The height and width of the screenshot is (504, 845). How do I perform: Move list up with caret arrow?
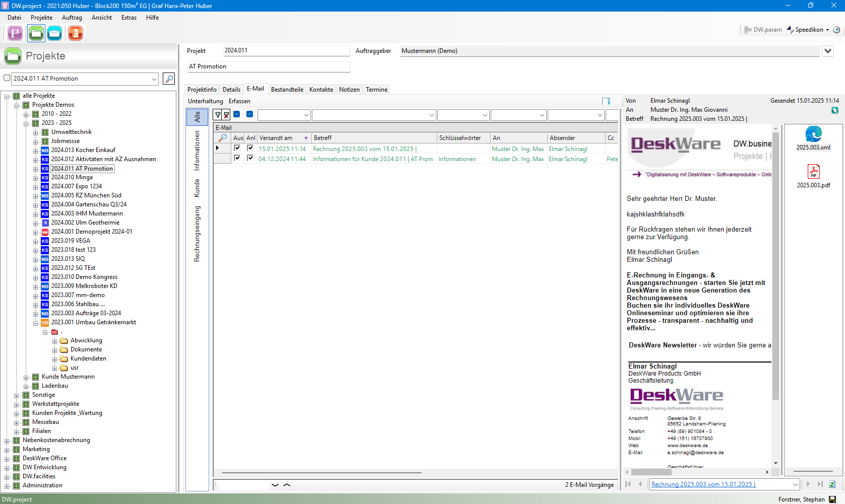[287, 485]
